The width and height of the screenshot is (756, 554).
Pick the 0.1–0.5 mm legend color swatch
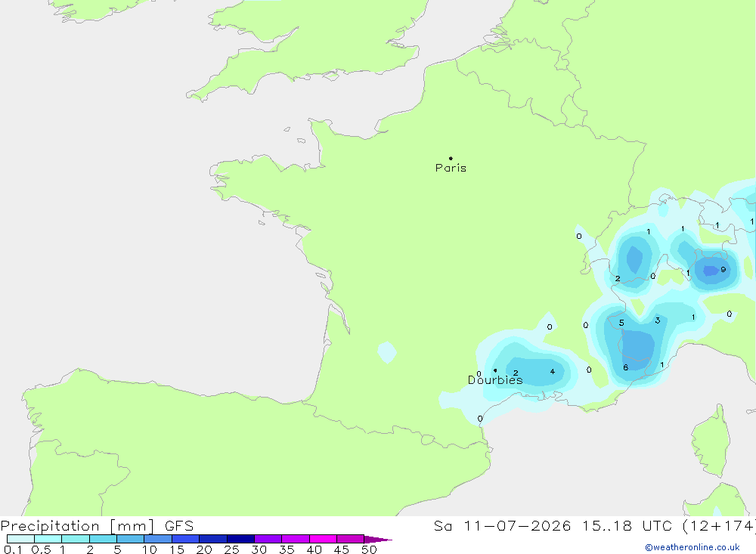pos(20,539)
